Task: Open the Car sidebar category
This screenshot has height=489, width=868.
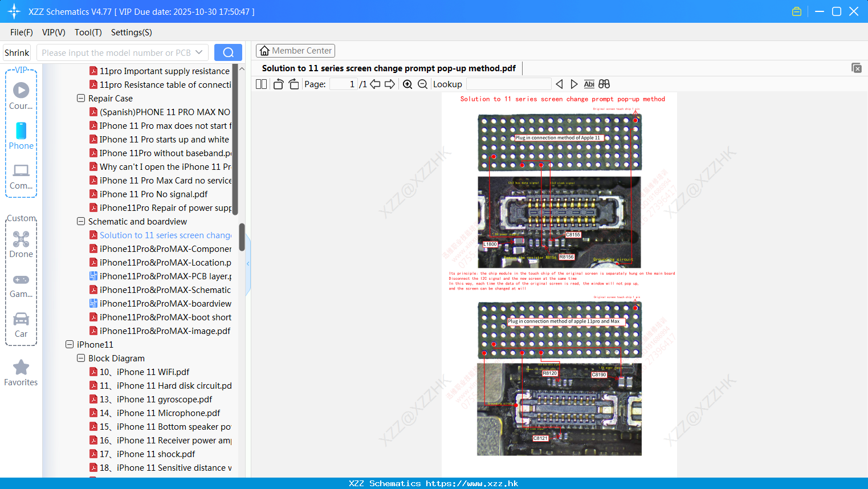Action: [21, 324]
